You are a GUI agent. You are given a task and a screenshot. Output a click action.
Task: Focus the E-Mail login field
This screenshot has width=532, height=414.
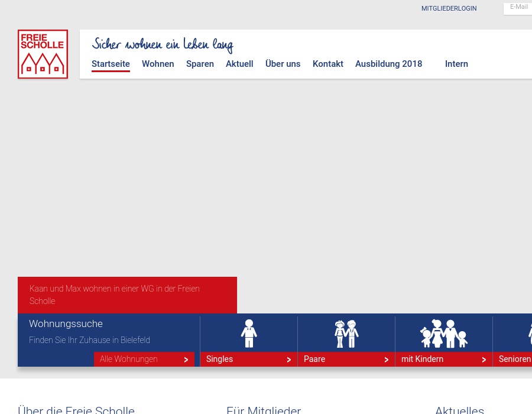[518, 8]
